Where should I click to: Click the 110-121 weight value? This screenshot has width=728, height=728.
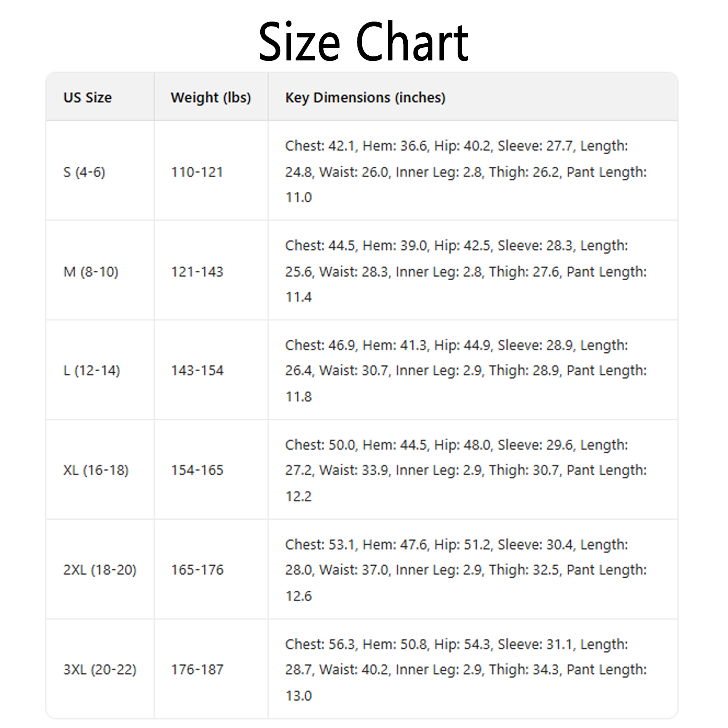click(x=197, y=172)
